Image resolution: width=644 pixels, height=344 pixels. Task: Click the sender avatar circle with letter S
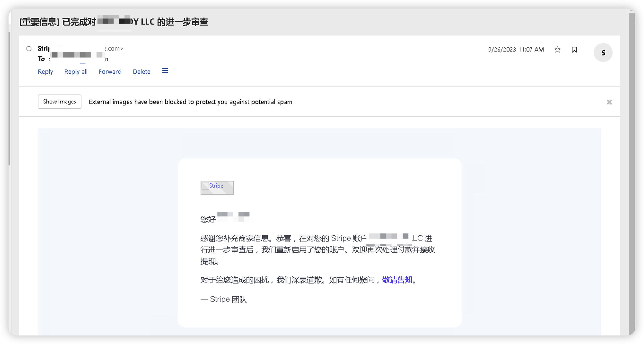pyautogui.click(x=603, y=53)
